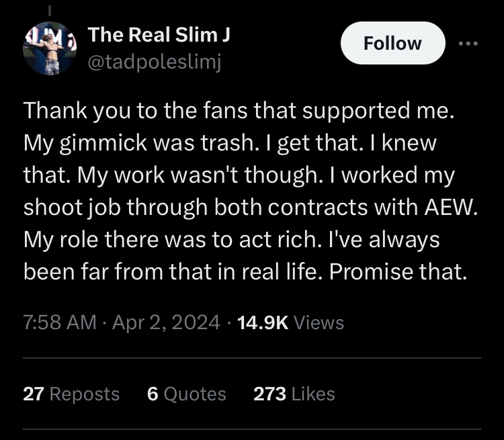The image size is (504, 440).
Task: Click the word AEW in tweet
Action: 451,207
